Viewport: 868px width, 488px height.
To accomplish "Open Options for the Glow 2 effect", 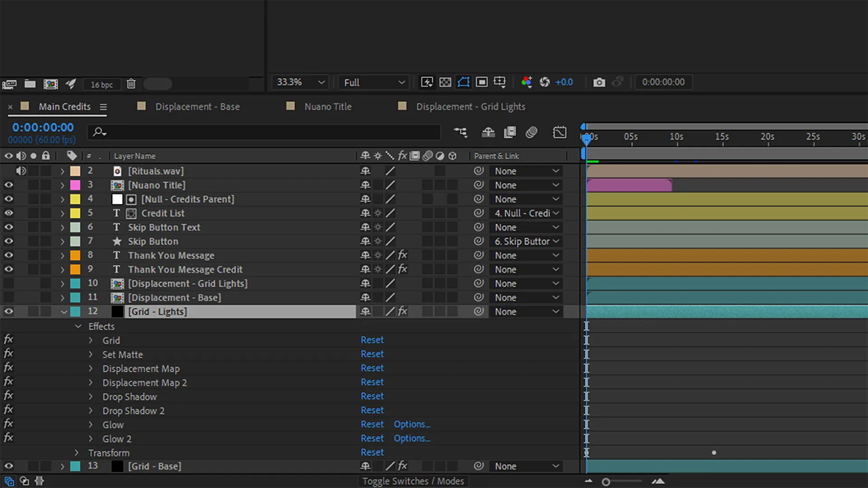I will (x=411, y=438).
